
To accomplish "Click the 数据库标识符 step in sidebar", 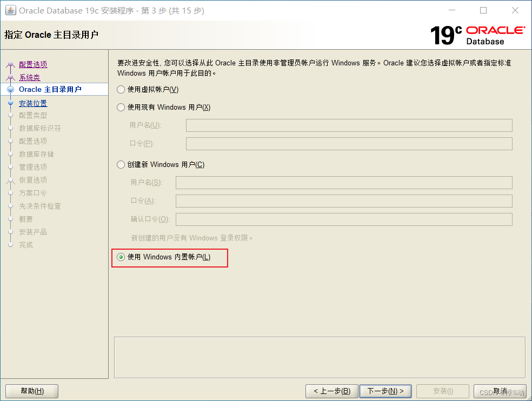I will [39, 128].
